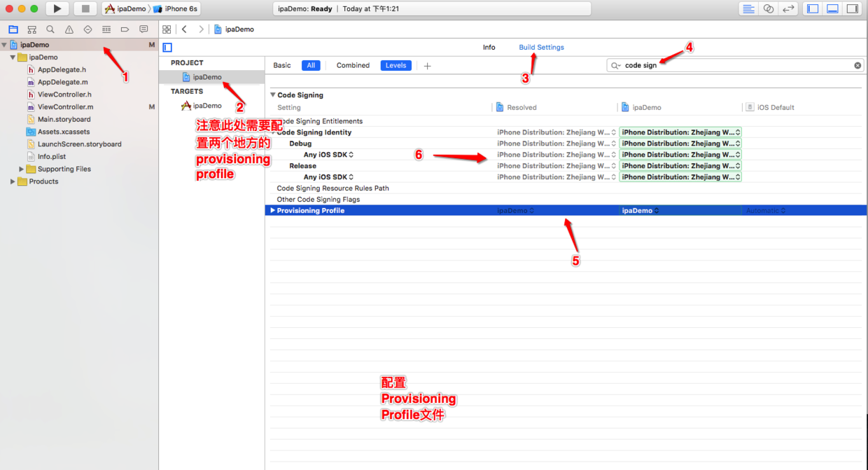The image size is (868, 470).
Task: Select the All settings filter
Action: pyautogui.click(x=311, y=65)
